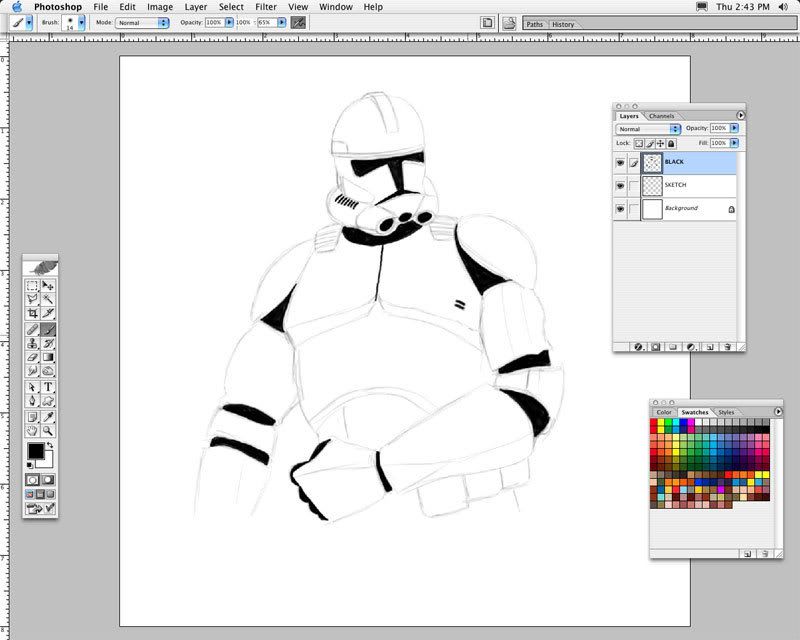Select the Hand tool

(x=32, y=431)
